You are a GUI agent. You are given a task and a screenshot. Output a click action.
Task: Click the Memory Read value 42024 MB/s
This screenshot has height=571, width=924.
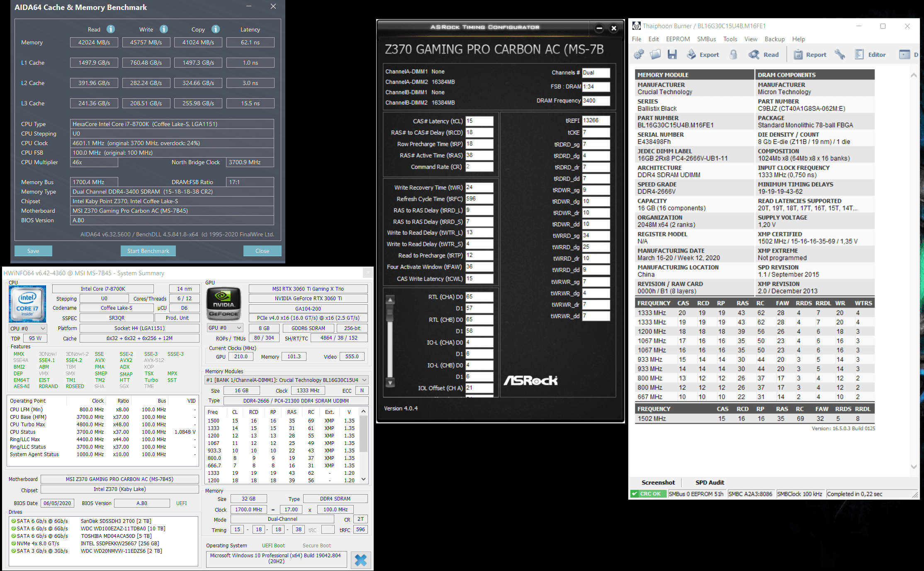pos(94,42)
